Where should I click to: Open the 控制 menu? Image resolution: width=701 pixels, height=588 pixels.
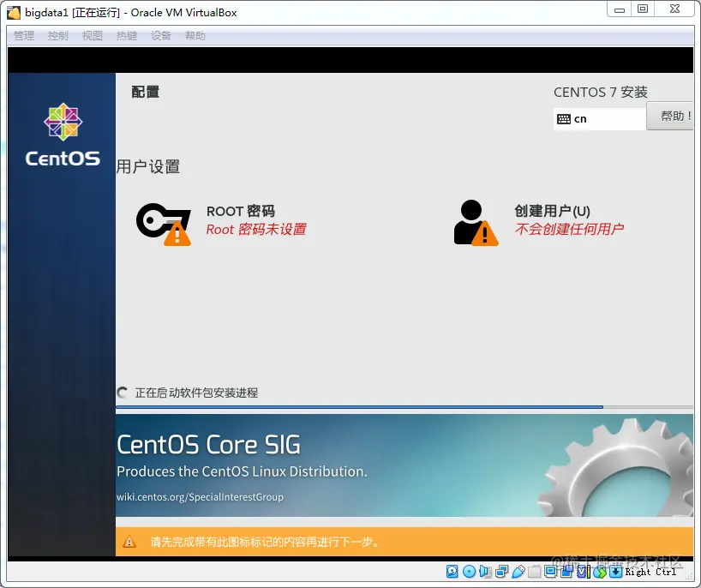[58, 36]
